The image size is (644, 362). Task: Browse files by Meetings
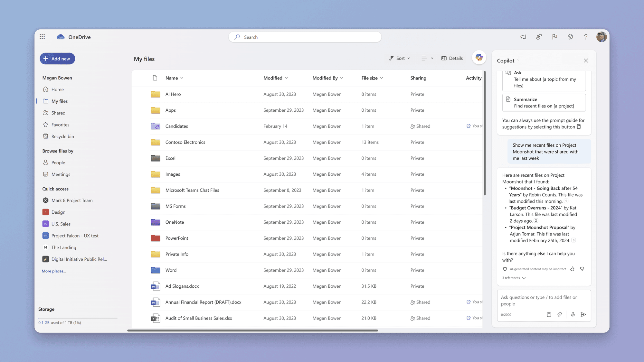[61, 174]
